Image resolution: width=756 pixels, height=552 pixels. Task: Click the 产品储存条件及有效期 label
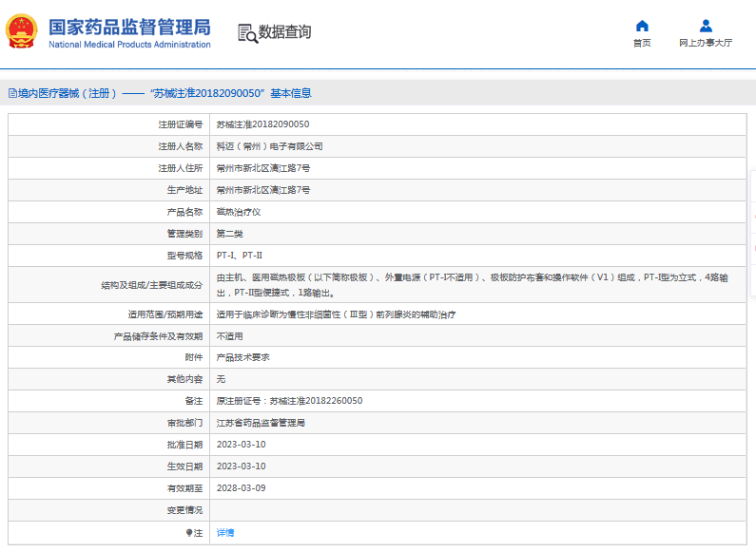(158, 336)
